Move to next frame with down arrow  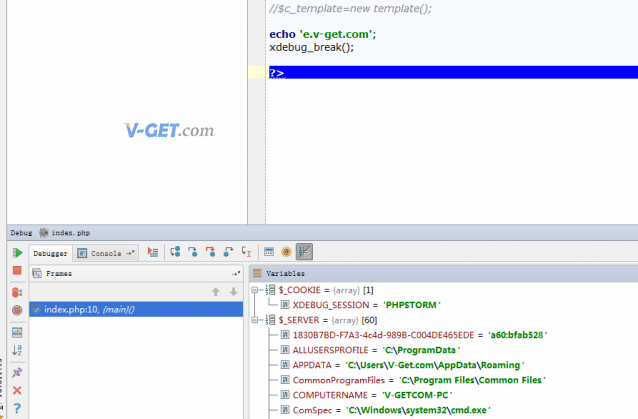coord(234,292)
